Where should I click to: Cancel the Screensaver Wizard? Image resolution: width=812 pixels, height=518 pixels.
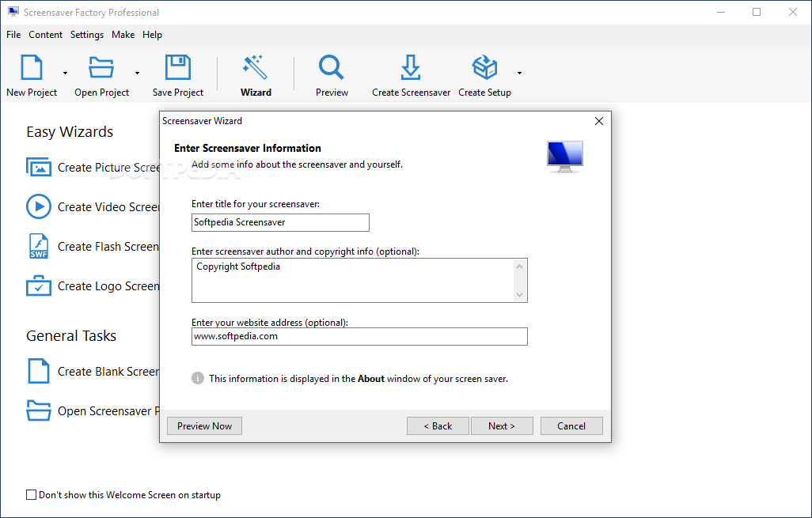(571, 426)
